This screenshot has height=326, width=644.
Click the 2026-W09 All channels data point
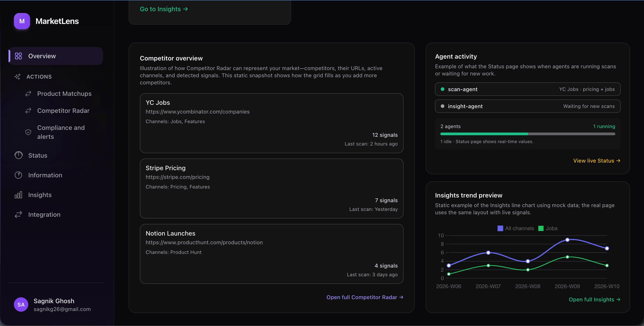point(567,240)
